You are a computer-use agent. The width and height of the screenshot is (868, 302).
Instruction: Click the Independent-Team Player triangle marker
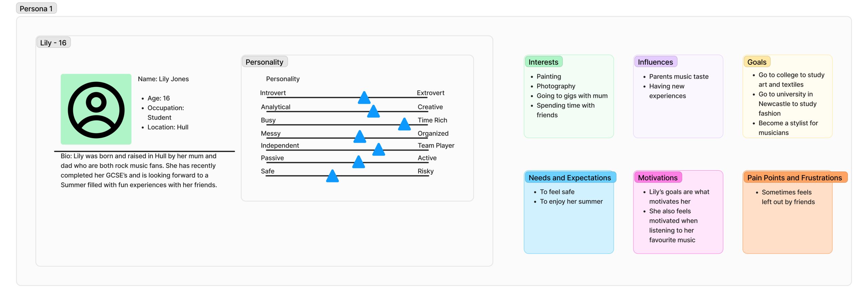coord(378,150)
